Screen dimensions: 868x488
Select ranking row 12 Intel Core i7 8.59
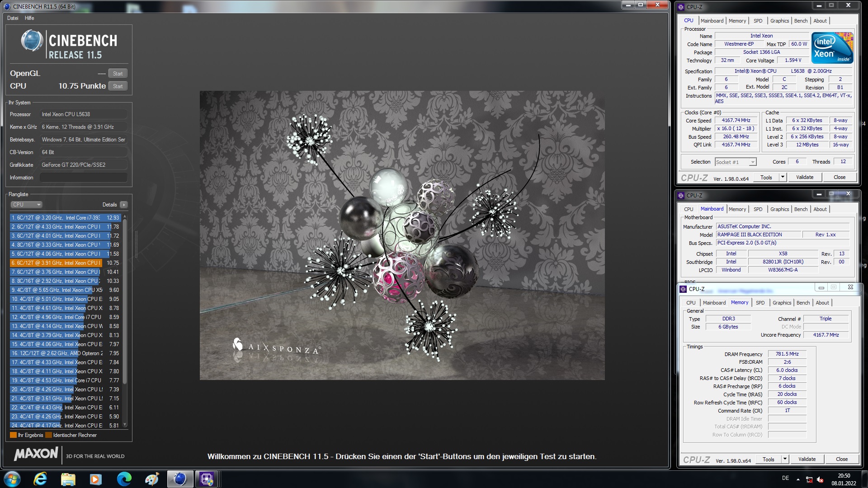(66, 317)
